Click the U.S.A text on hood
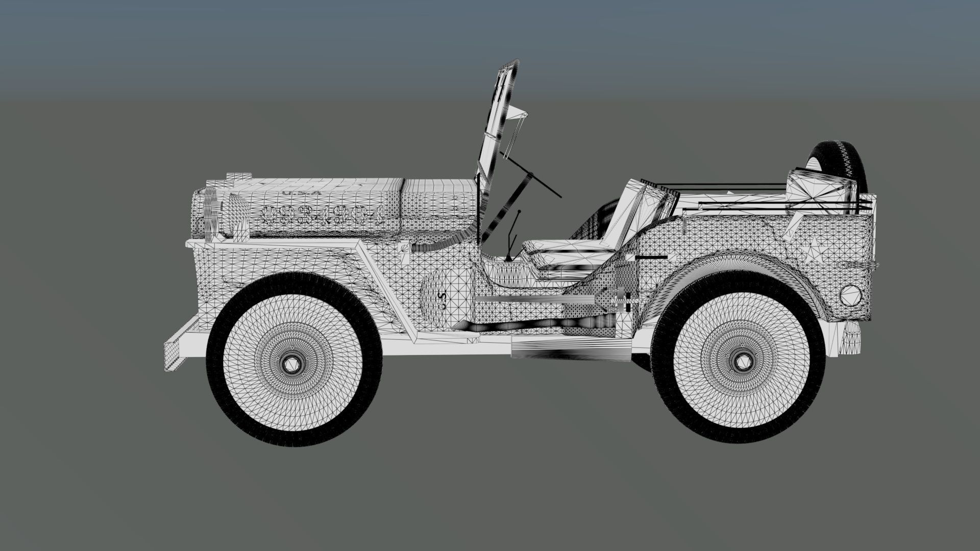The height and width of the screenshot is (551, 980). tap(301, 193)
